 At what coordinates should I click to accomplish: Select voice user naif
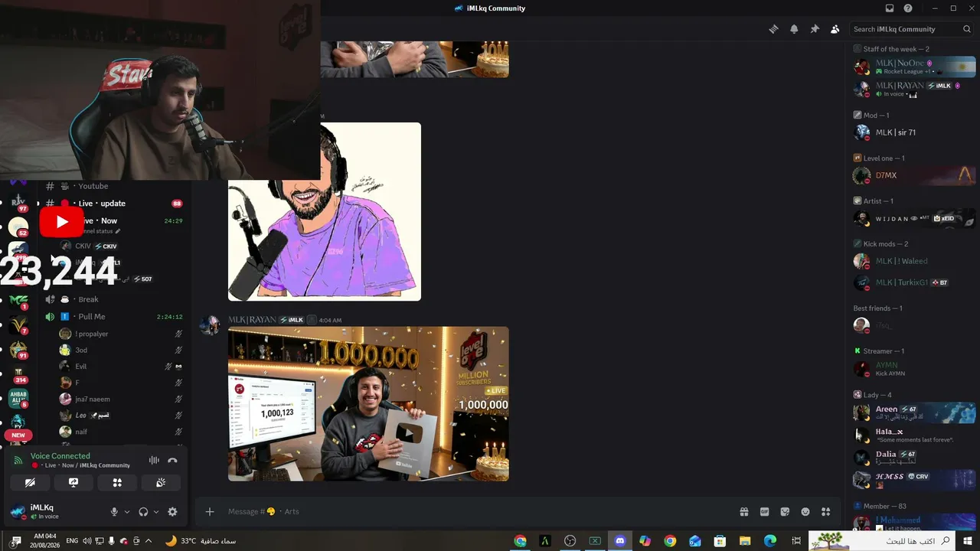(120, 432)
